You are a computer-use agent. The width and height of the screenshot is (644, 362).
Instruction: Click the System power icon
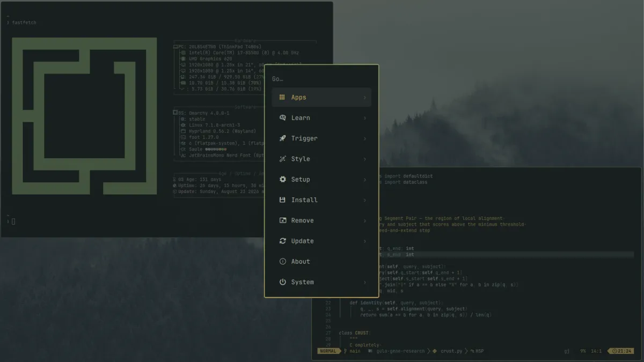(282, 282)
